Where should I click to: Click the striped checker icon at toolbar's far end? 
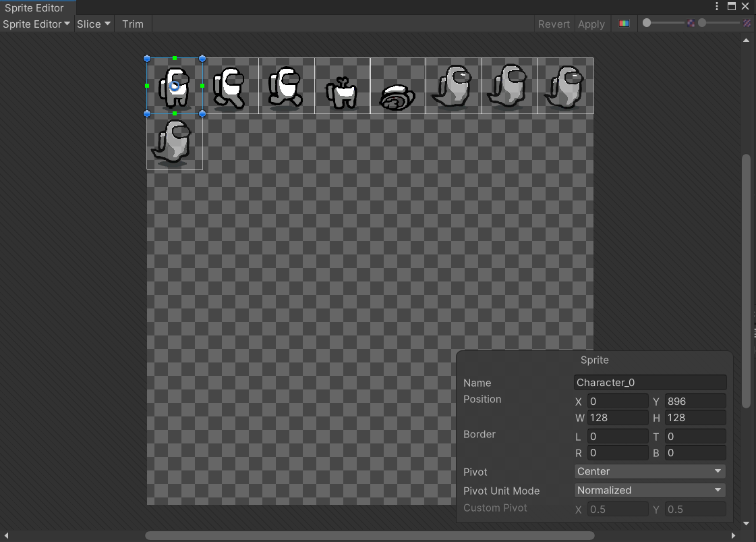pos(747,23)
